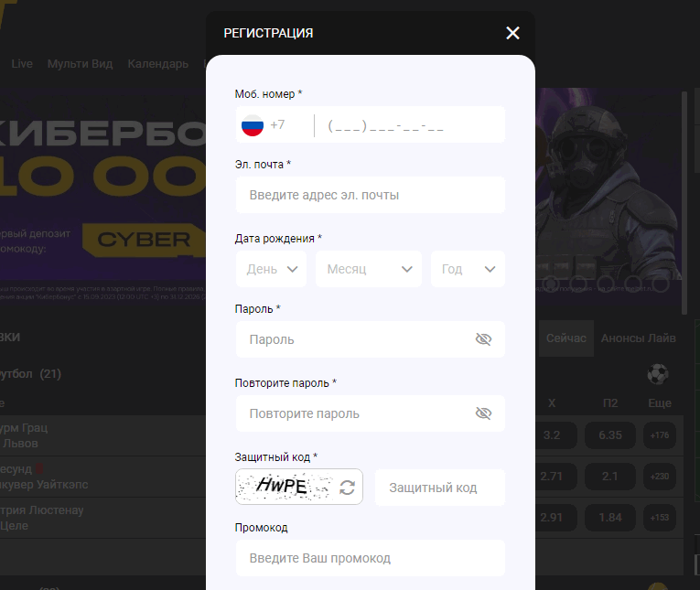The width and height of the screenshot is (700, 590).
Task: Select the 6.35 odds button
Action: [x=610, y=435]
